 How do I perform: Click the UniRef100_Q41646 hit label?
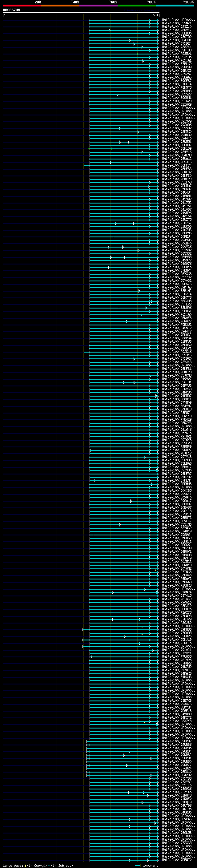click(x=177, y=430)
